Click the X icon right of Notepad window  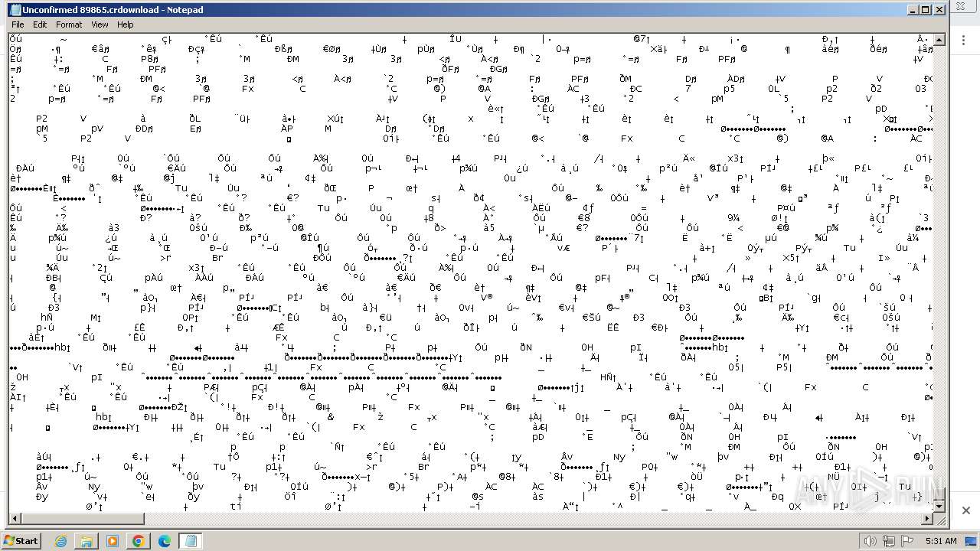(966, 510)
